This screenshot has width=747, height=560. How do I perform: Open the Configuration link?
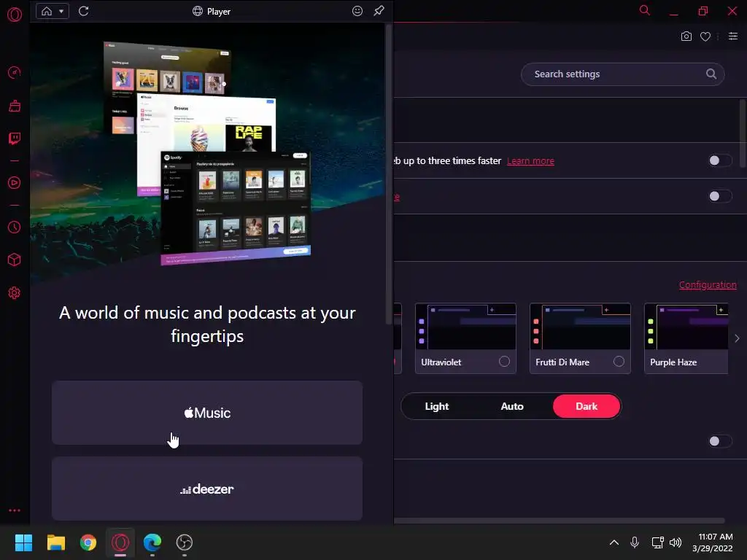(x=708, y=285)
